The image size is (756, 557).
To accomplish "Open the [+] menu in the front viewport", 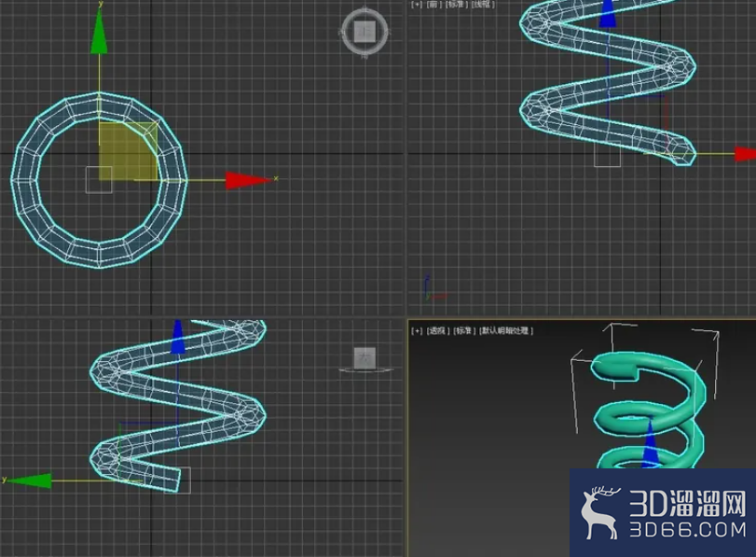I will coord(417,4).
